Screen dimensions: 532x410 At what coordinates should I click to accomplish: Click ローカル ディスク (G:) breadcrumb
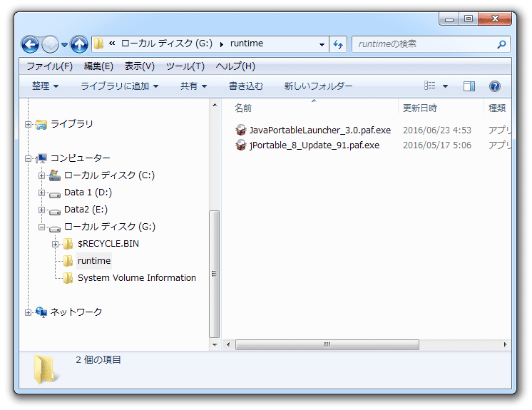(x=167, y=43)
